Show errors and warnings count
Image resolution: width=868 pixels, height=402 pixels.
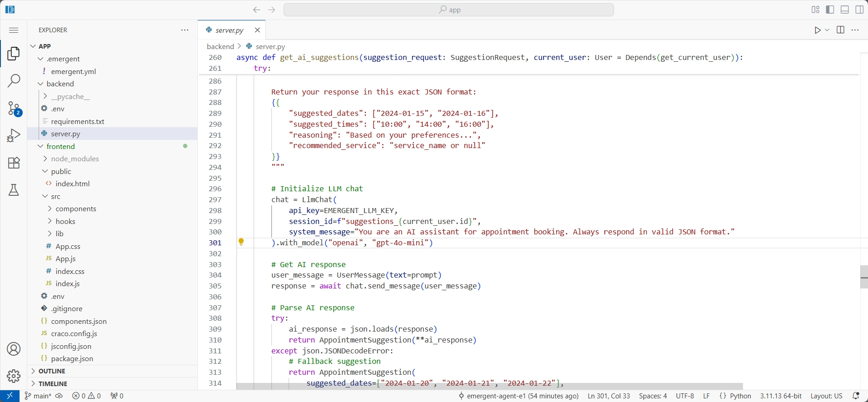(86, 396)
